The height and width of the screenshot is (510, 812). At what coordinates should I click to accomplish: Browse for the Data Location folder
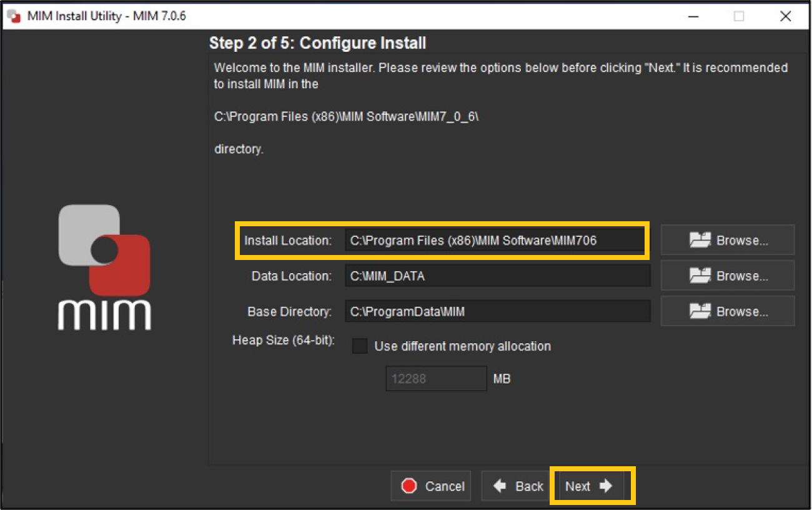pyautogui.click(x=728, y=276)
